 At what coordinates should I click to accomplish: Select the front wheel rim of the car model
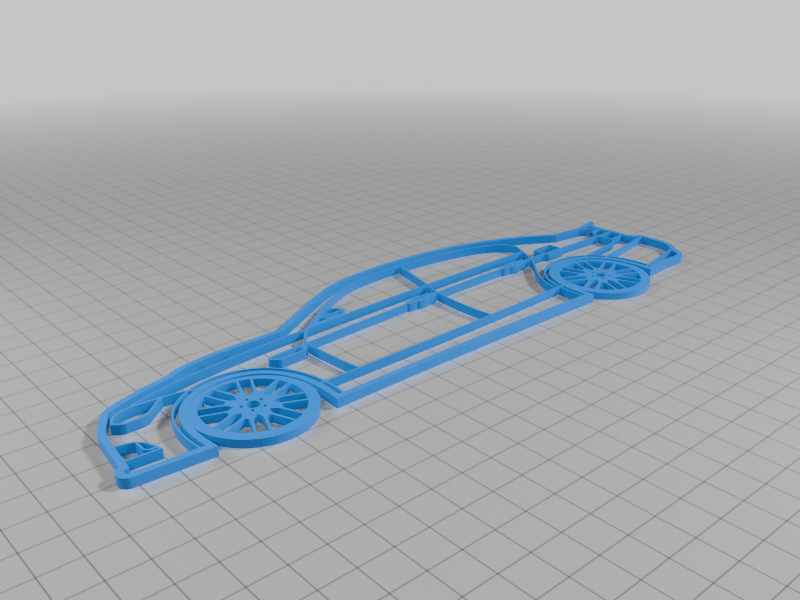click(252, 407)
